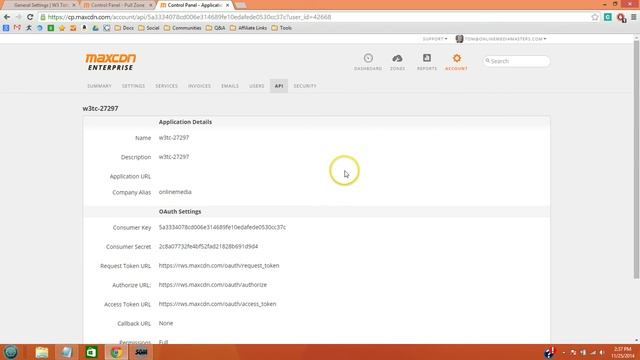Switch to the Summary tab

[99, 86]
